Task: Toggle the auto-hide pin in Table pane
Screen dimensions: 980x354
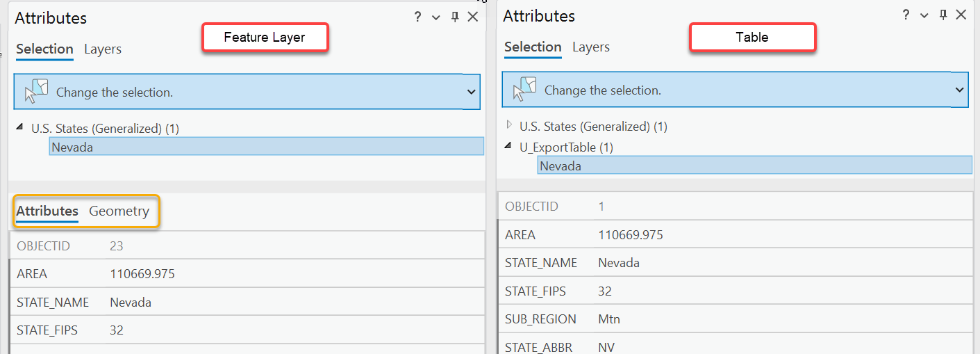Action: click(x=943, y=15)
